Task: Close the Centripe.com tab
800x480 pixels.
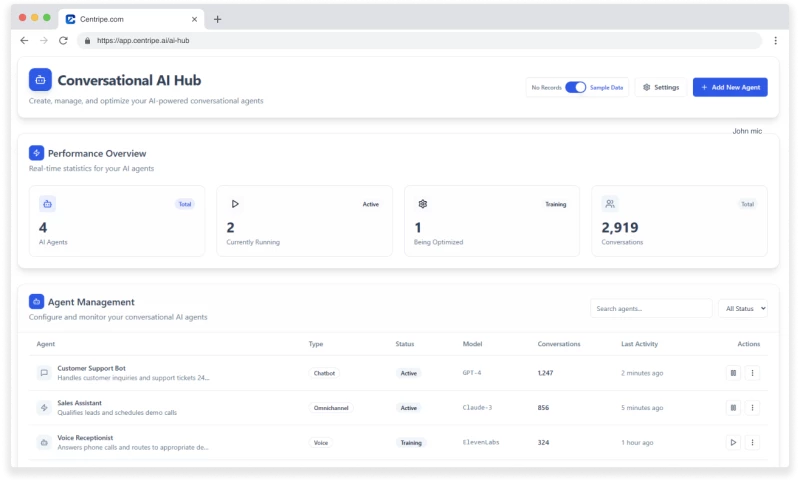Action: click(x=194, y=19)
